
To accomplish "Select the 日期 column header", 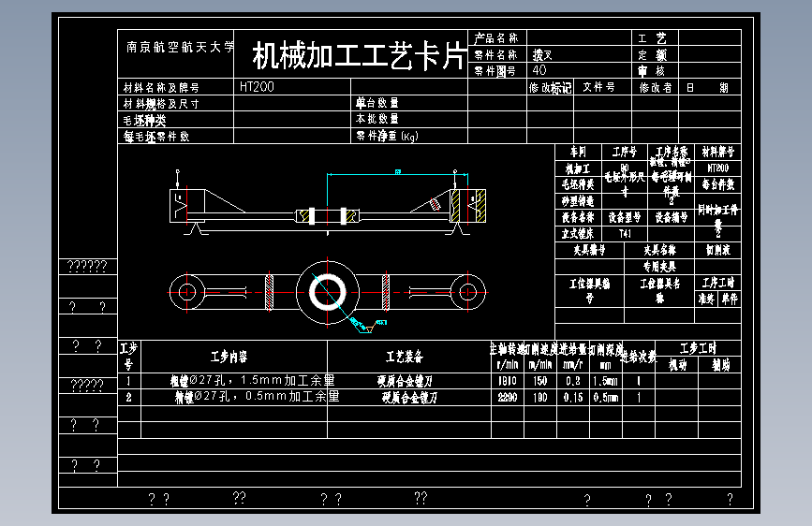I will [x=707, y=87].
